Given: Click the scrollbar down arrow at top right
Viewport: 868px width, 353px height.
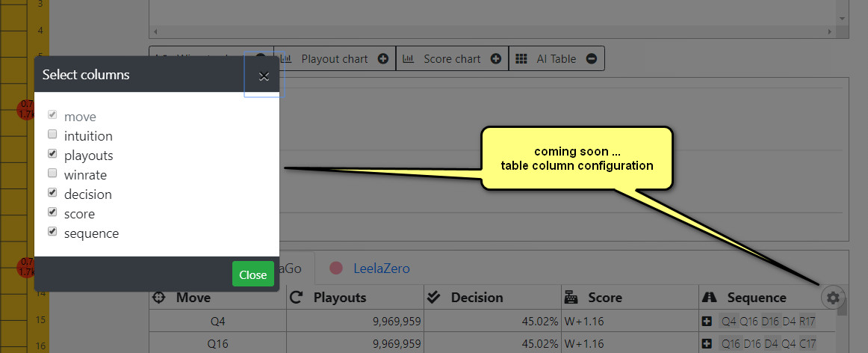Looking at the screenshot, I should pos(842,18).
